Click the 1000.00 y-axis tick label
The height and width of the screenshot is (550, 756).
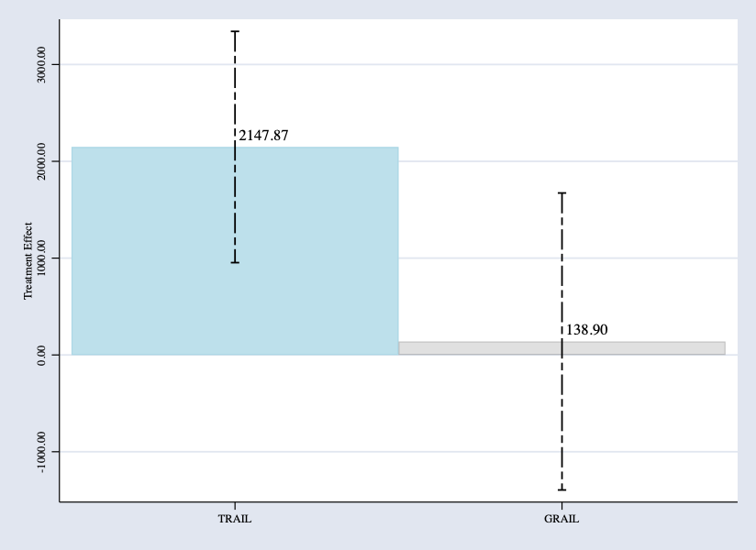(x=42, y=258)
